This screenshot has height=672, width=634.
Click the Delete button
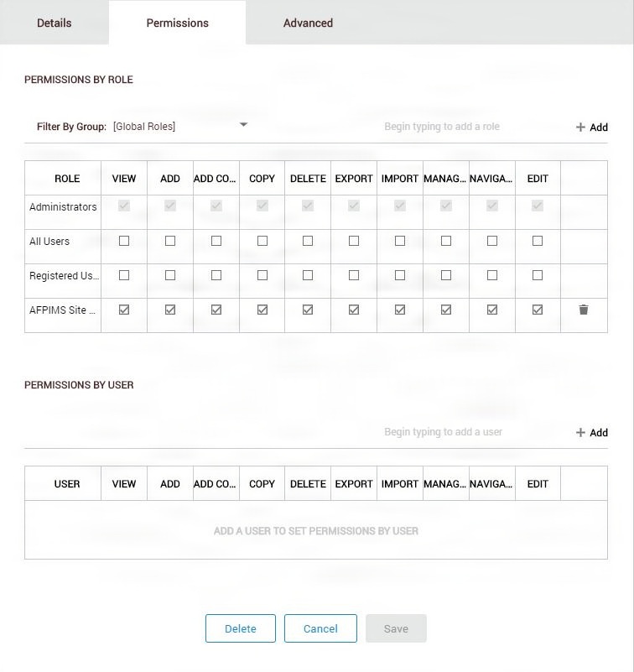(x=241, y=628)
